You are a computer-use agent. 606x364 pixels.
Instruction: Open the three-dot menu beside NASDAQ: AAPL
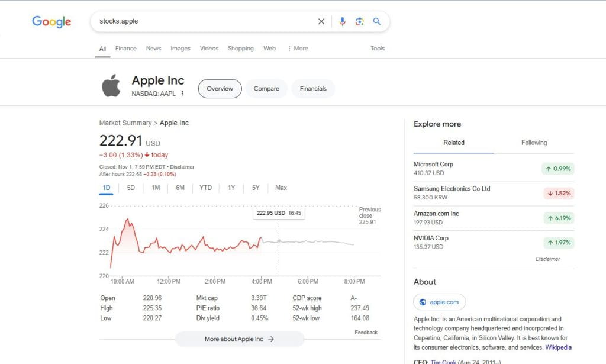click(x=182, y=94)
